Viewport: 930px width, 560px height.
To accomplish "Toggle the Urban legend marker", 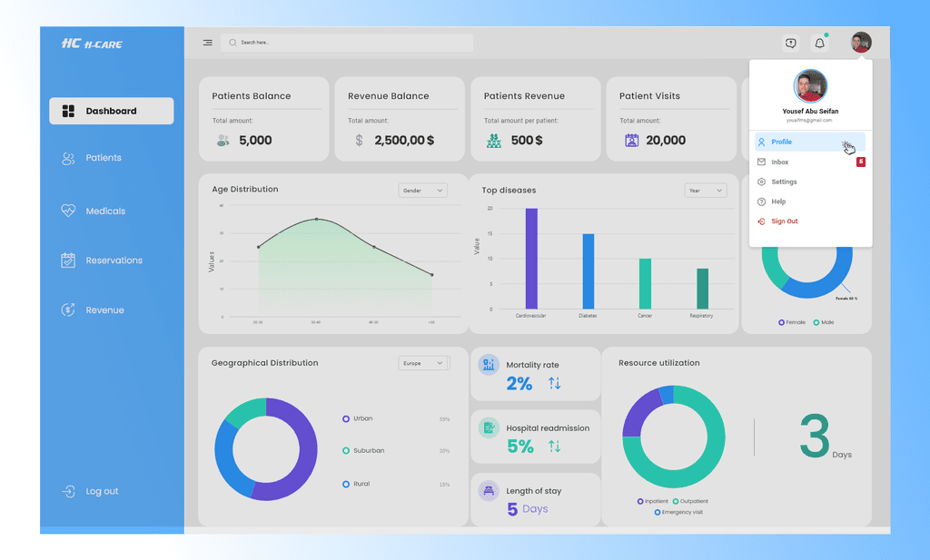I will click(346, 419).
